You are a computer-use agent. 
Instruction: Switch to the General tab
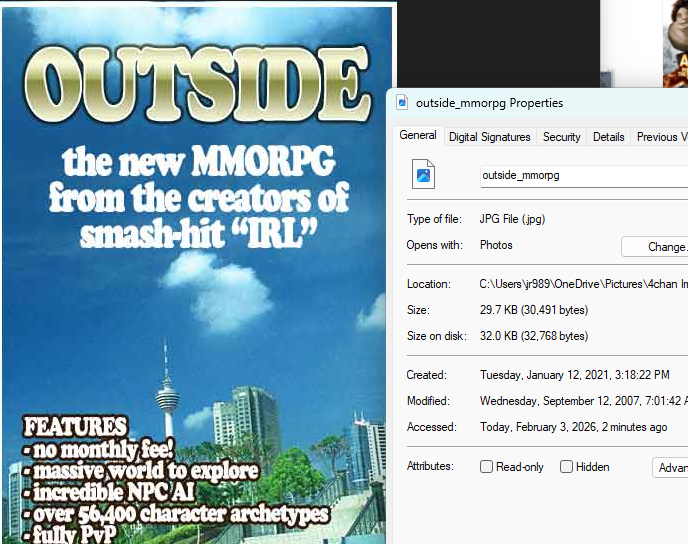coord(418,135)
